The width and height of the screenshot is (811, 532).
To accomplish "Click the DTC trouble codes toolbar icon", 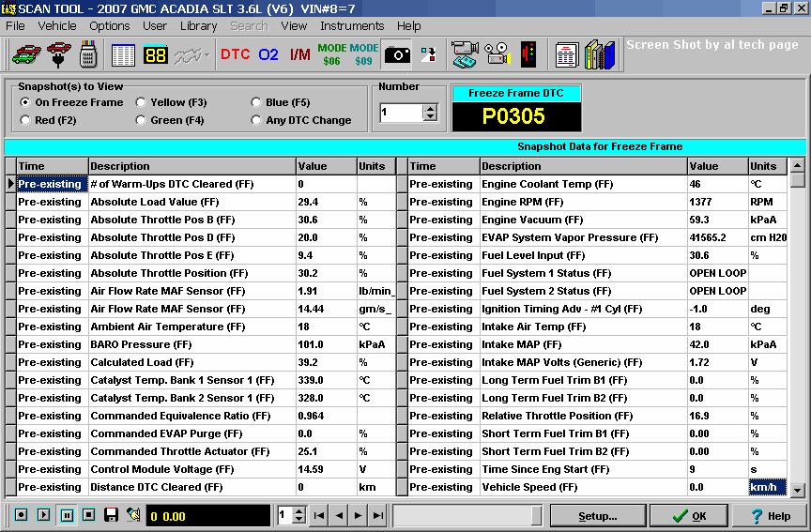I will (235, 54).
